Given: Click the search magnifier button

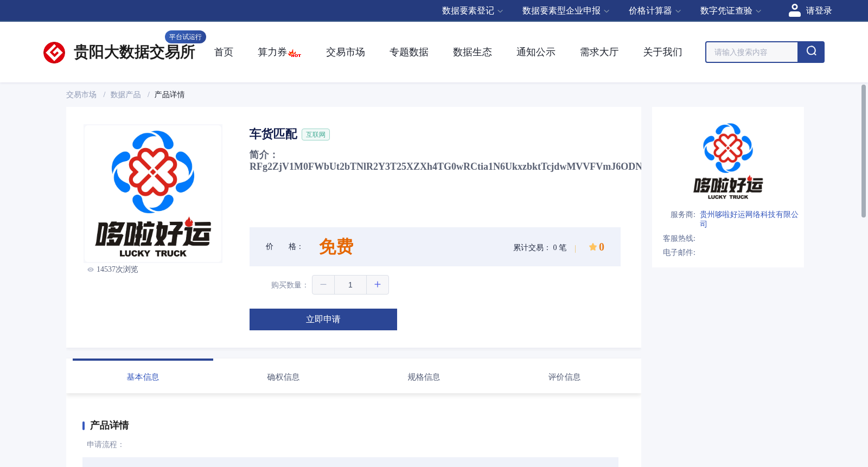Looking at the screenshot, I should [811, 52].
